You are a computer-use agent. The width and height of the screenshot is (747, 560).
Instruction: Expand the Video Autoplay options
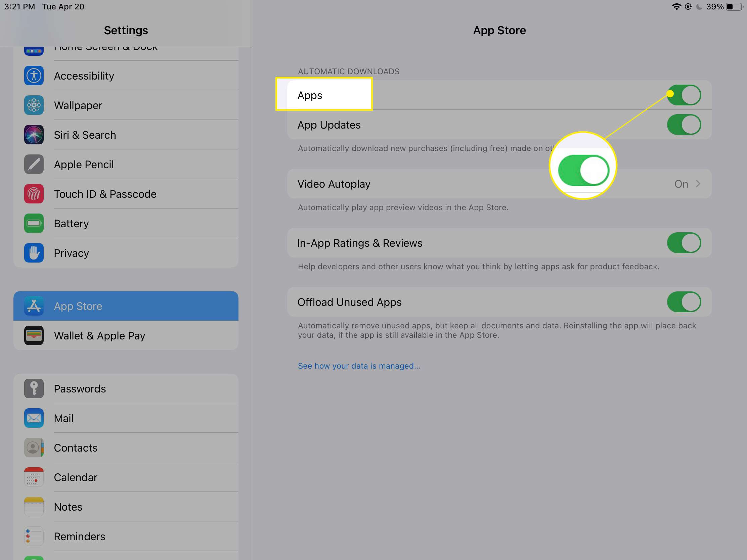698,184
